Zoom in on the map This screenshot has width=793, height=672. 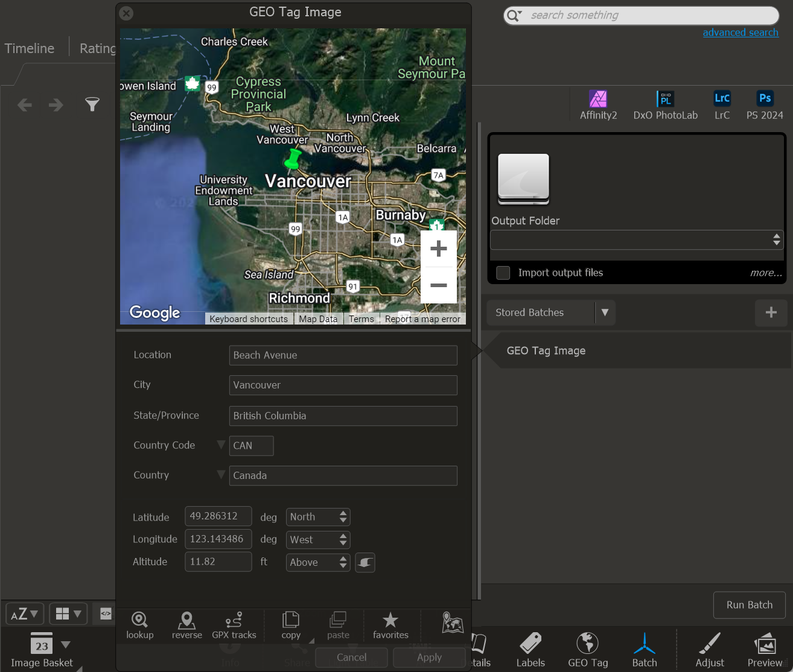pos(439,249)
